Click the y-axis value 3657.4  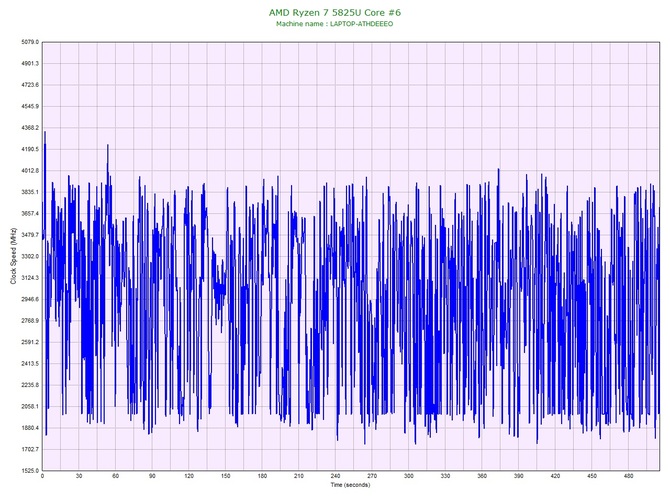30,214
